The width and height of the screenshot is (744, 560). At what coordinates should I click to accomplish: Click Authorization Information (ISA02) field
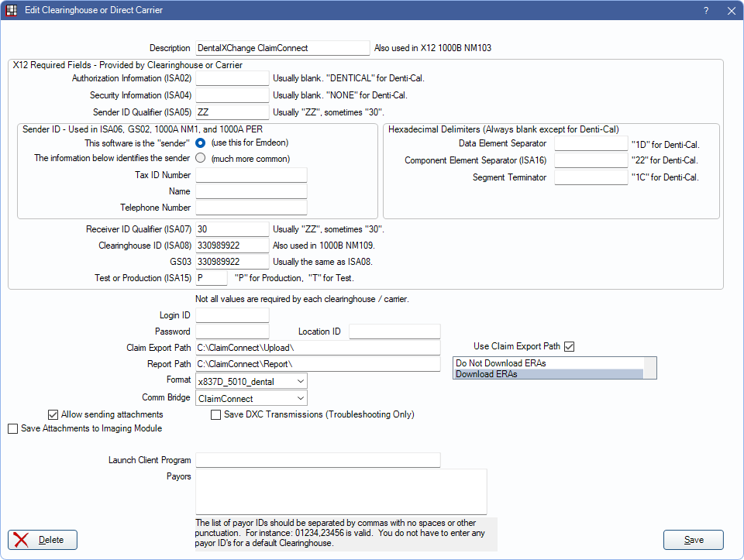(x=232, y=78)
